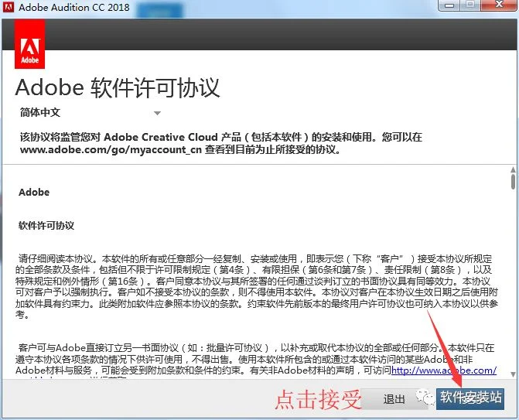Click the bold '软件许可协议' subheading
Screen dimensions: 519x420
[46, 226]
